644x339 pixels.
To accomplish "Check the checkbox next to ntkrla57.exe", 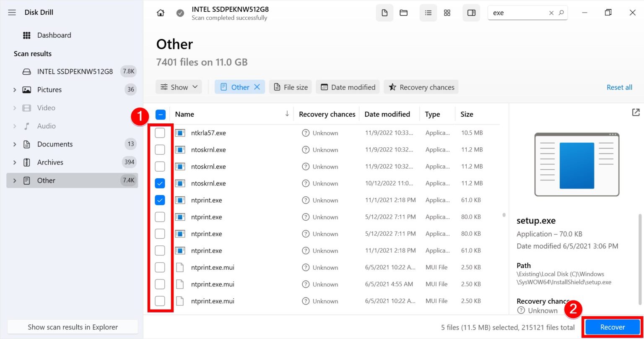I will click(x=160, y=133).
